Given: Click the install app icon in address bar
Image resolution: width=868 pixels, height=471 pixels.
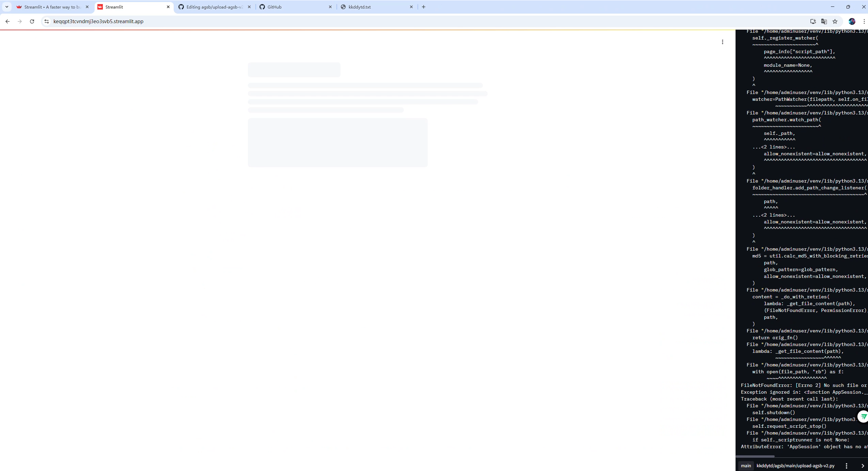Looking at the screenshot, I should tap(813, 21).
